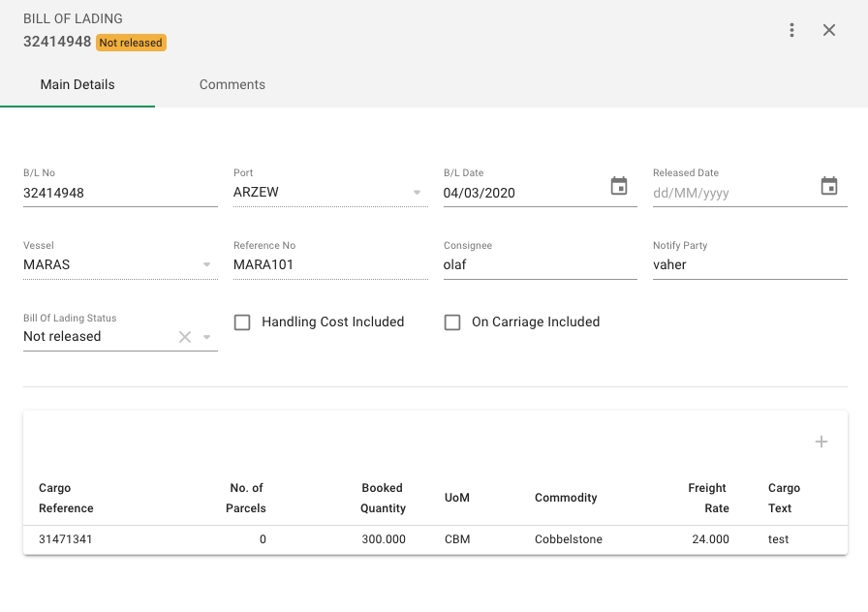
Task: Focus the Consignee text field
Action: point(540,264)
